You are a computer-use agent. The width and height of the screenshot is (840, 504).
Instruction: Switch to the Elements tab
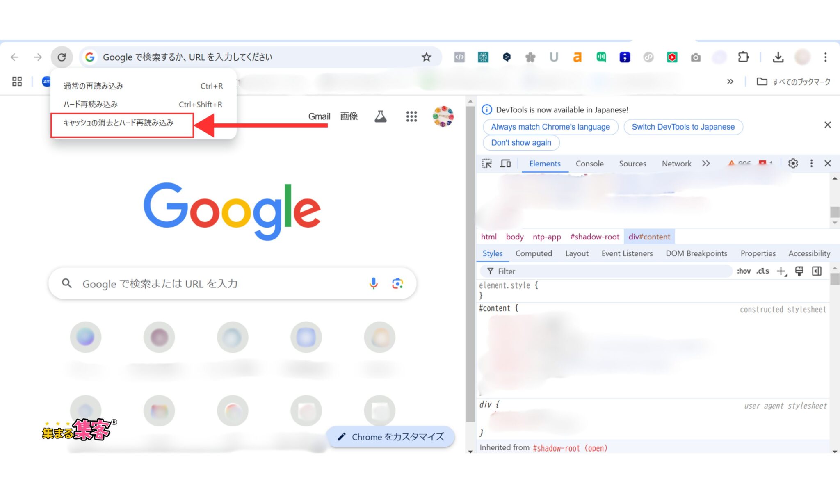point(545,164)
